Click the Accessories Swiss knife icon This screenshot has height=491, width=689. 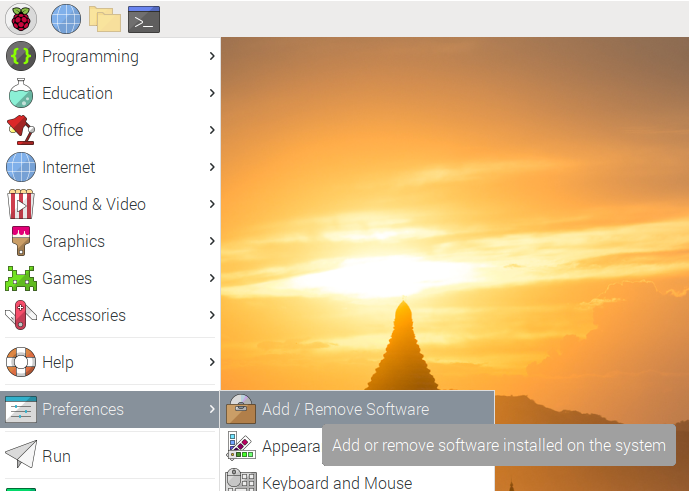point(21,315)
